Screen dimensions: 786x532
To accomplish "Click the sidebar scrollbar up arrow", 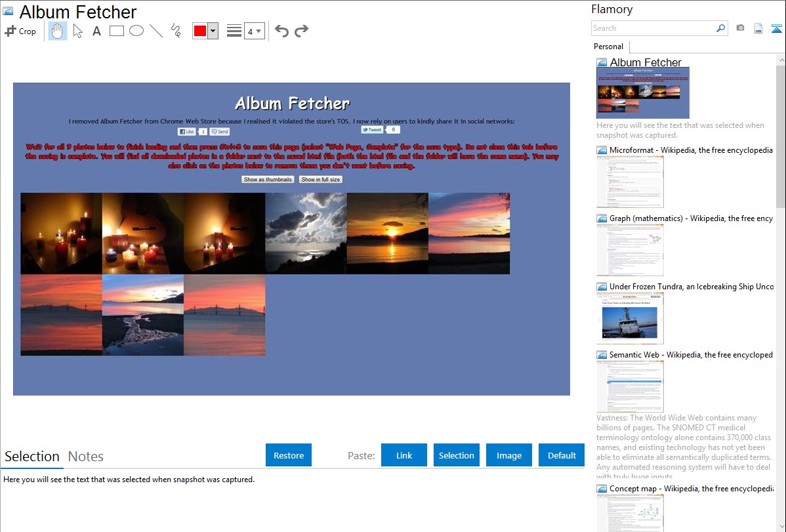I will point(781,60).
